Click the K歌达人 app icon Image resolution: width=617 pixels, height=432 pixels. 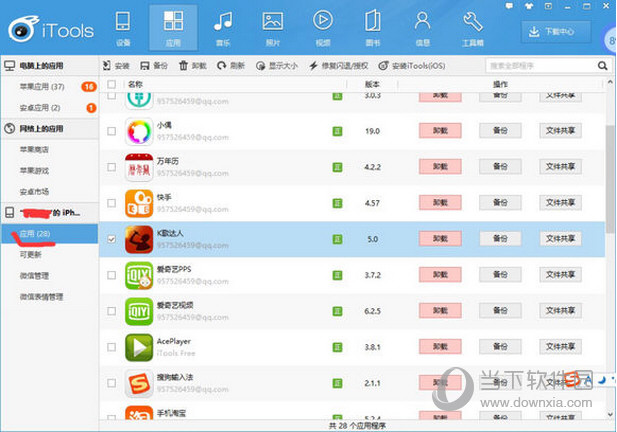[x=139, y=239]
